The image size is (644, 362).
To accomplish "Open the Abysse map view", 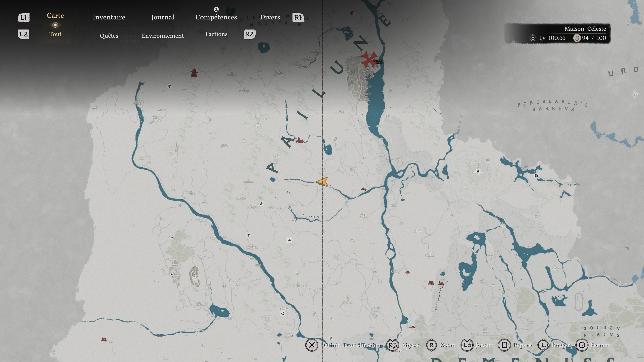I will pos(411,345).
